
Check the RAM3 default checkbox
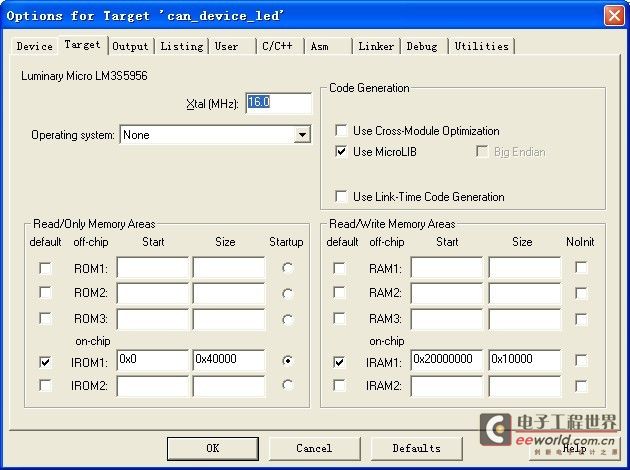340,319
